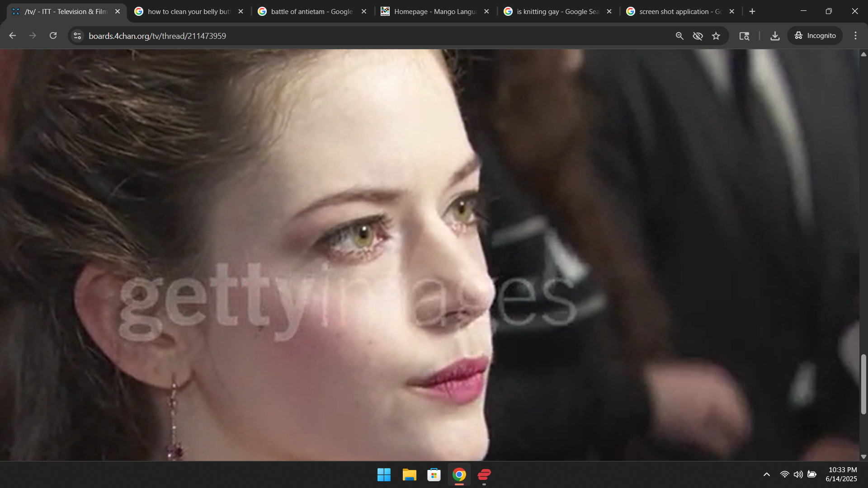Click the third-party cookies eye icon

click(698, 36)
